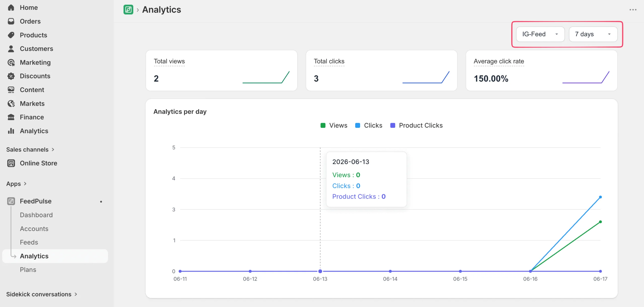The height and width of the screenshot is (307, 644).
Task: Click the Analytics per day heading
Action: tap(180, 111)
